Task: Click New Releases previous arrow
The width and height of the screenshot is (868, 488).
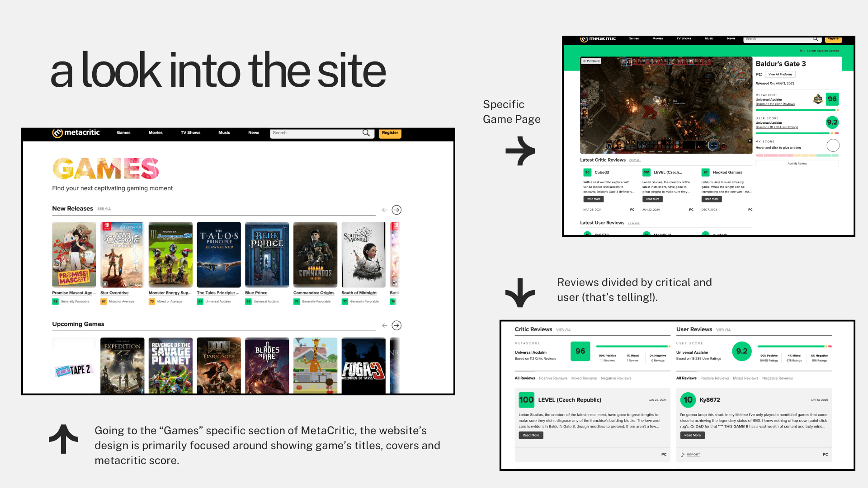Action: pos(384,210)
